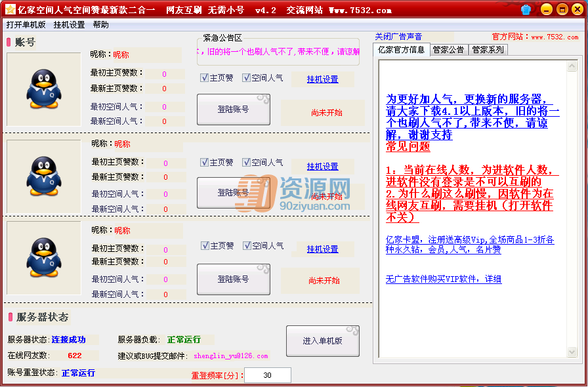
Task: Click the 重登频率 input field
Action: click(267, 375)
